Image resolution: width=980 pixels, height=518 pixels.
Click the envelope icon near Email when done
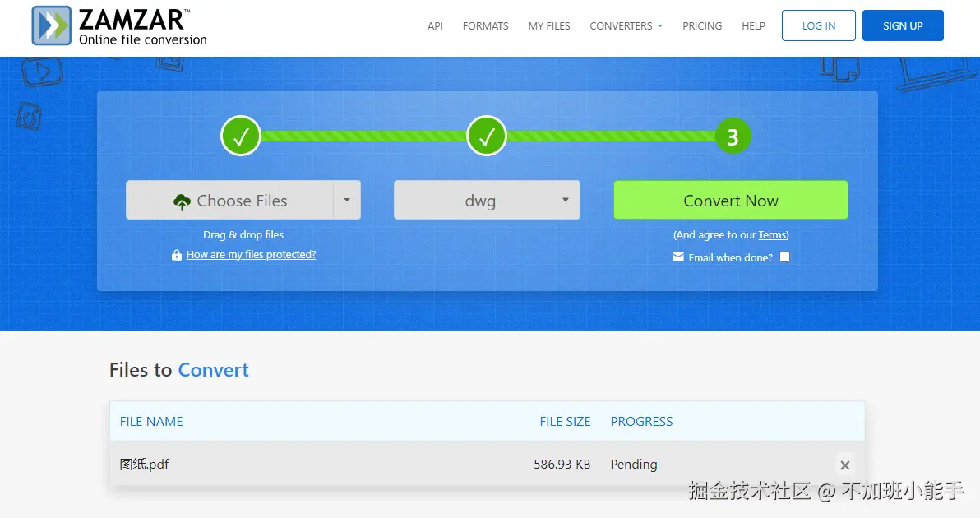[678, 257]
